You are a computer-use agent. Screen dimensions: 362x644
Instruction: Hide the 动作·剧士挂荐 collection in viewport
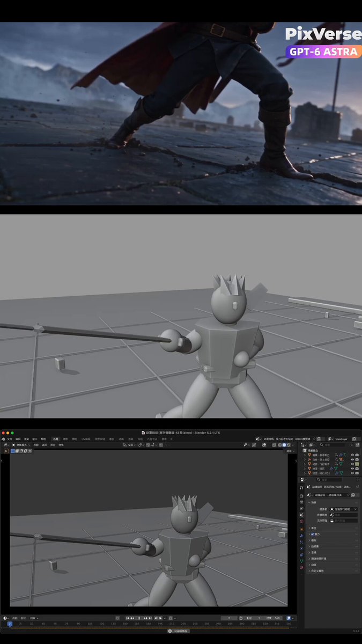(353, 459)
